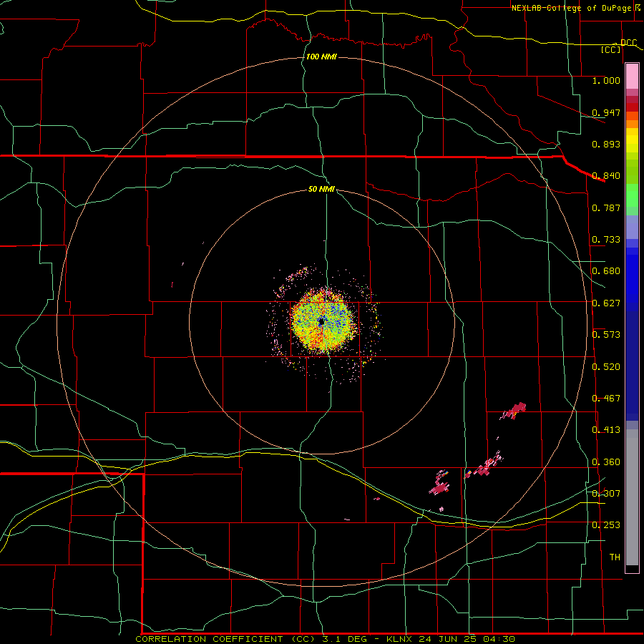Select the 0.947 scale value
This screenshot has width=644, height=644.
(606, 112)
